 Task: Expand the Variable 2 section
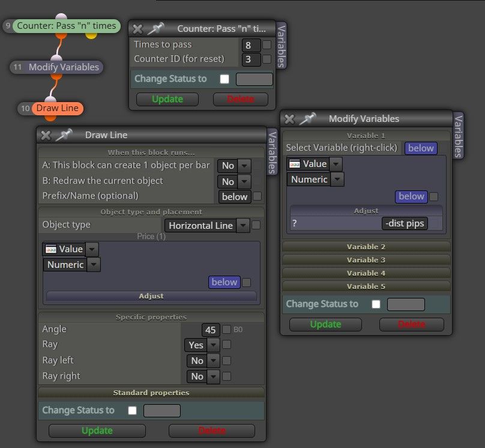[x=366, y=247]
